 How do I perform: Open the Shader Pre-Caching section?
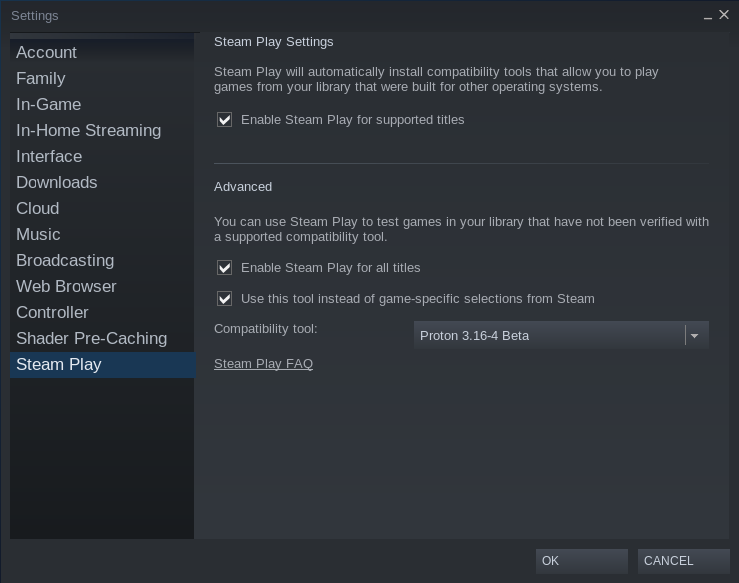coord(91,338)
